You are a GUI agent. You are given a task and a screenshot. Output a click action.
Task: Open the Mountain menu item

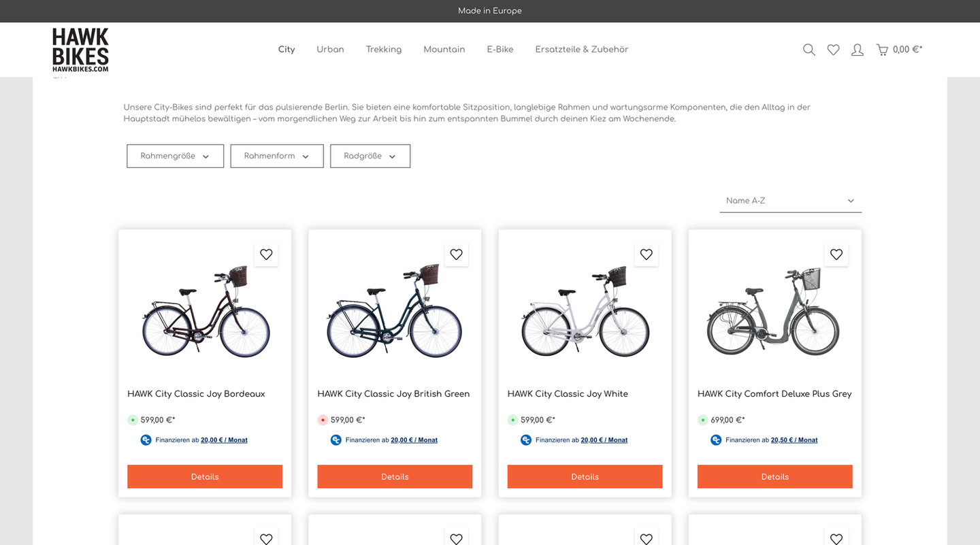click(x=444, y=50)
